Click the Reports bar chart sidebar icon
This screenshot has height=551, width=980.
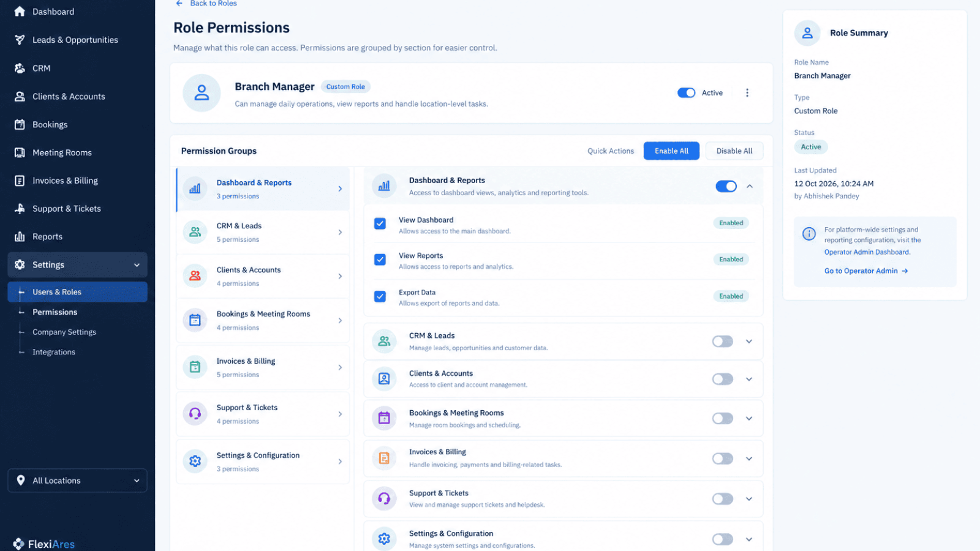(20, 236)
